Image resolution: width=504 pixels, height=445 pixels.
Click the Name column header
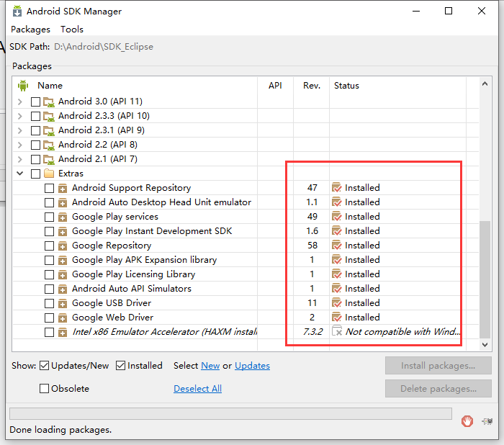coord(50,86)
